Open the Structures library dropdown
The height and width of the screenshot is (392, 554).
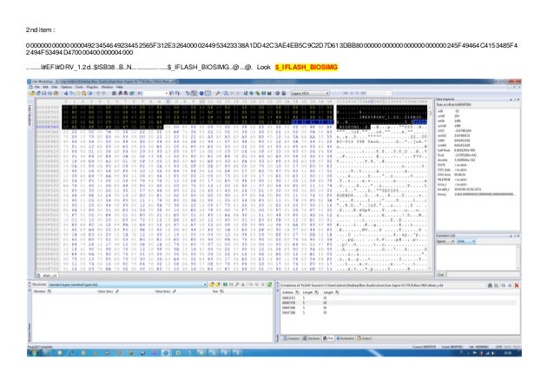128,284
